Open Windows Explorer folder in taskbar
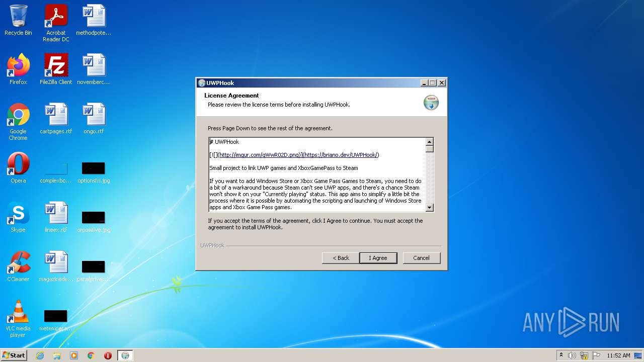The width and height of the screenshot is (644, 362). 57,355
